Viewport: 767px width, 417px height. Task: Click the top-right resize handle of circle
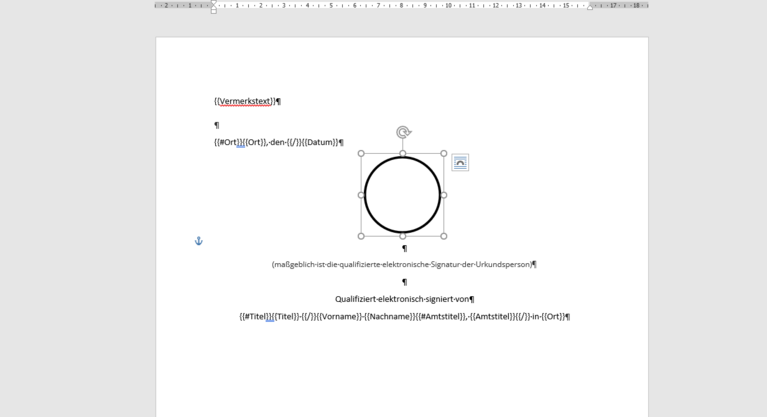444,154
